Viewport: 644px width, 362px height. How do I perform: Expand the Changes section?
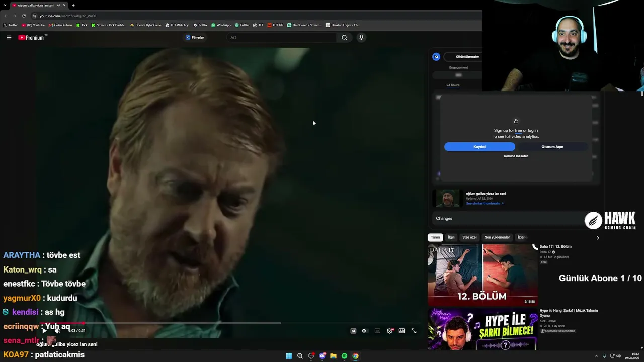pyautogui.click(x=508, y=218)
